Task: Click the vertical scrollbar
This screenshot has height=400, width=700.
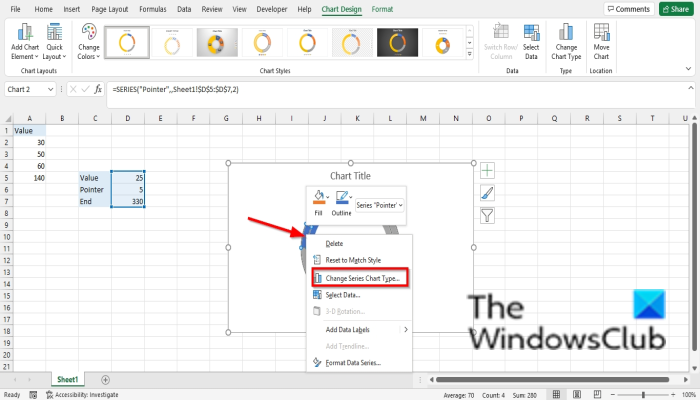Action: click(693, 237)
